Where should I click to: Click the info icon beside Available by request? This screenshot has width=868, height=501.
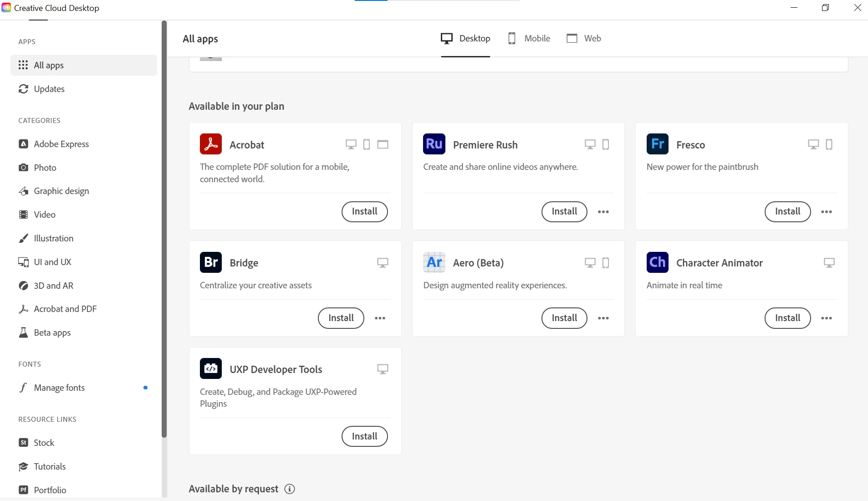[x=290, y=489]
